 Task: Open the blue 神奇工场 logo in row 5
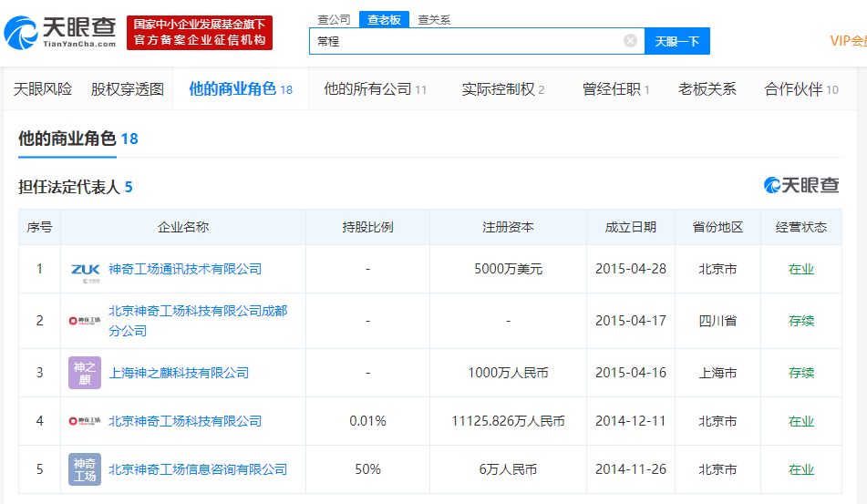tap(85, 469)
